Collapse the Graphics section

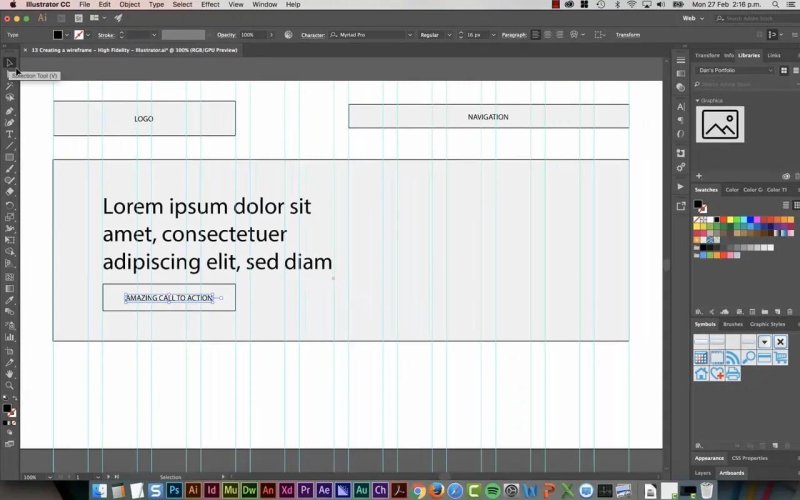697,101
